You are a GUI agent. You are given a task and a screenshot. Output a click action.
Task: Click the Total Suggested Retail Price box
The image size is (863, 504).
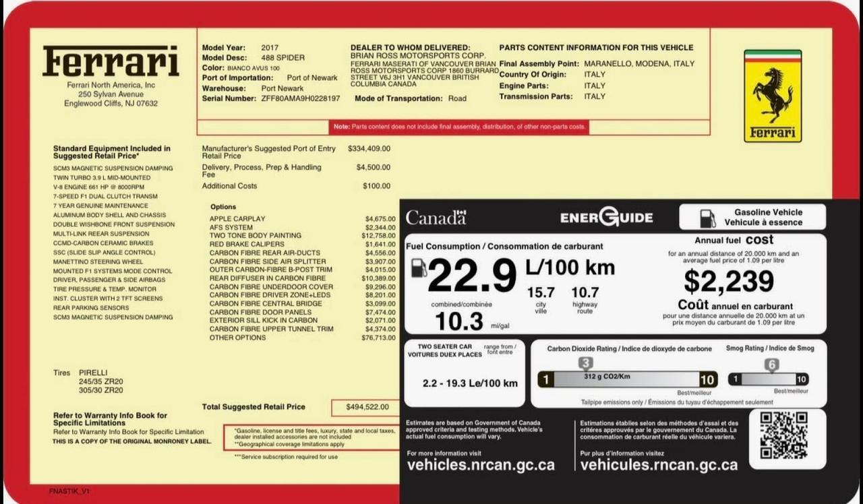coord(367,406)
